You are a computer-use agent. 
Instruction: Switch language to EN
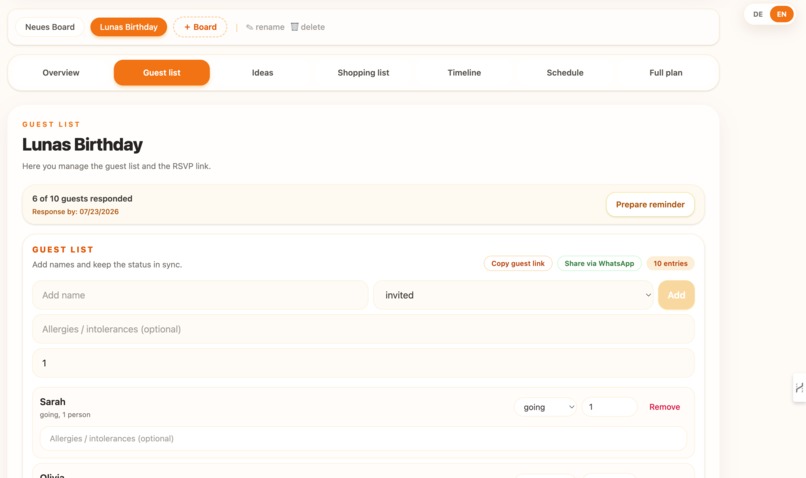point(781,14)
